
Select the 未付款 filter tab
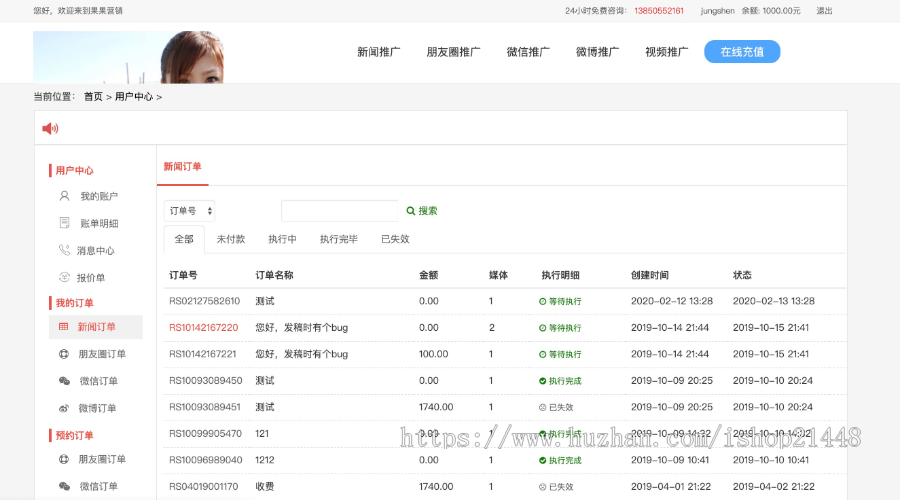coord(231,239)
